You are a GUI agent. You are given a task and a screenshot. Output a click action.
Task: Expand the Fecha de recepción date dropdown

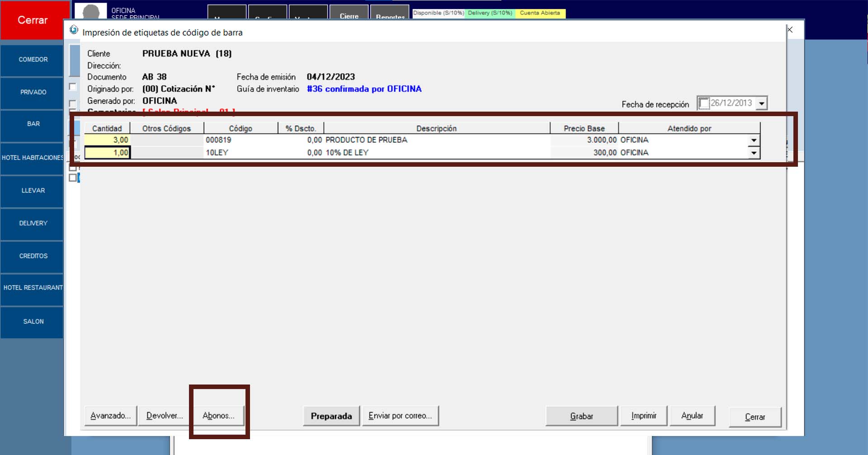click(x=762, y=103)
